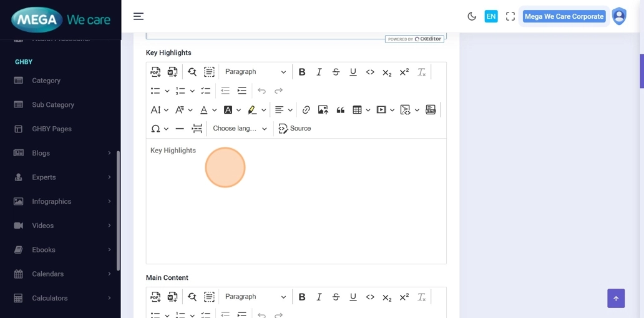Image resolution: width=644 pixels, height=318 pixels.
Task: Click the Source button
Action: [295, 129]
